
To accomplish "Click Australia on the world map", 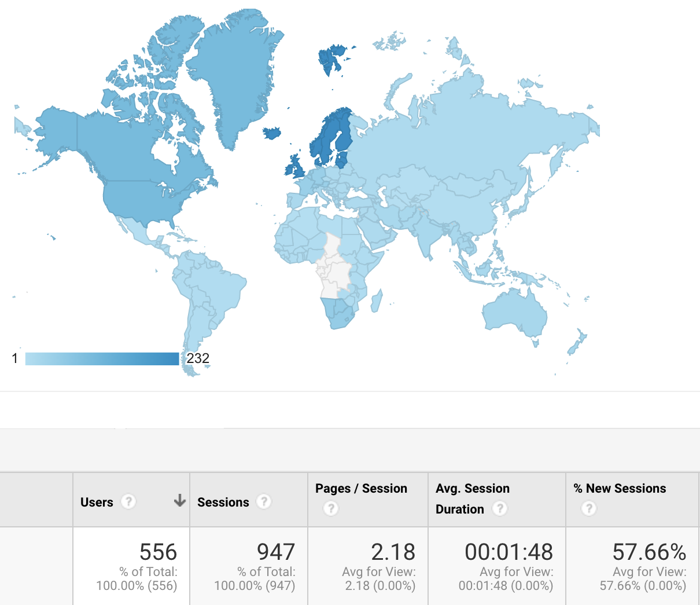I will click(x=515, y=313).
